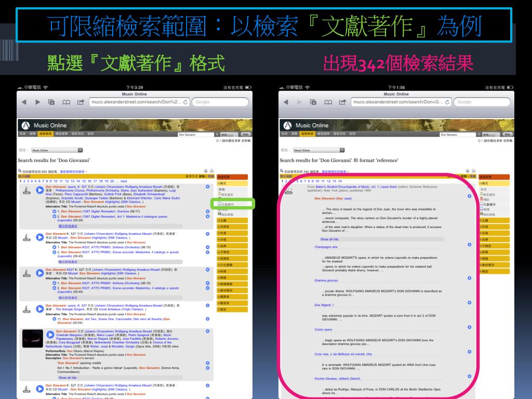The width and height of the screenshot is (532, 399).
Task: Tap Safari forward arrow in left iPad screenshot
Action: [37, 102]
